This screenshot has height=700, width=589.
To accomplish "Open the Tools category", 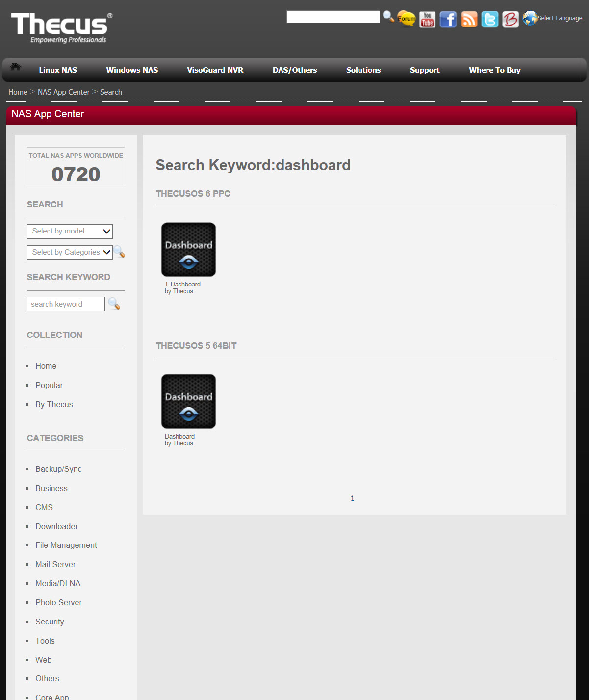I will (x=45, y=641).
